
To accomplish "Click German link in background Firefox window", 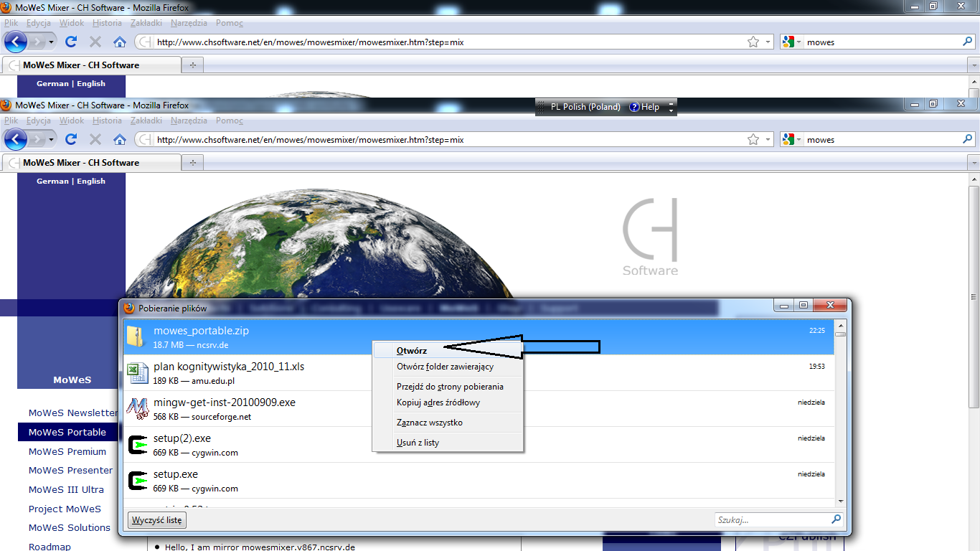I will (52, 84).
